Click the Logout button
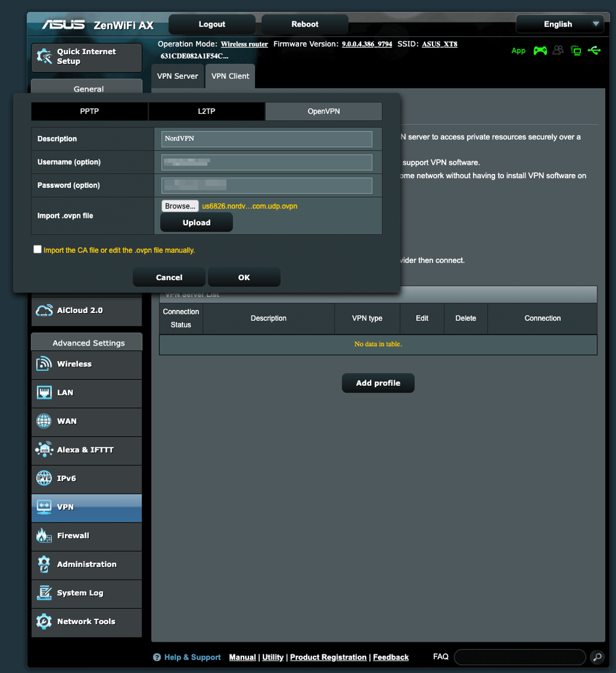This screenshot has height=673, width=616. click(x=212, y=24)
